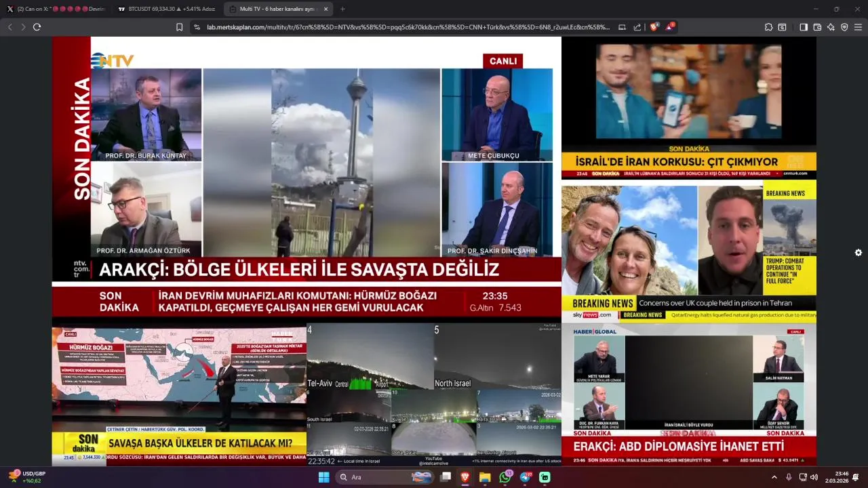The height and width of the screenshot is (488, 868).
Task: Open the taskbar app with 197 badge
Action: 526,477
